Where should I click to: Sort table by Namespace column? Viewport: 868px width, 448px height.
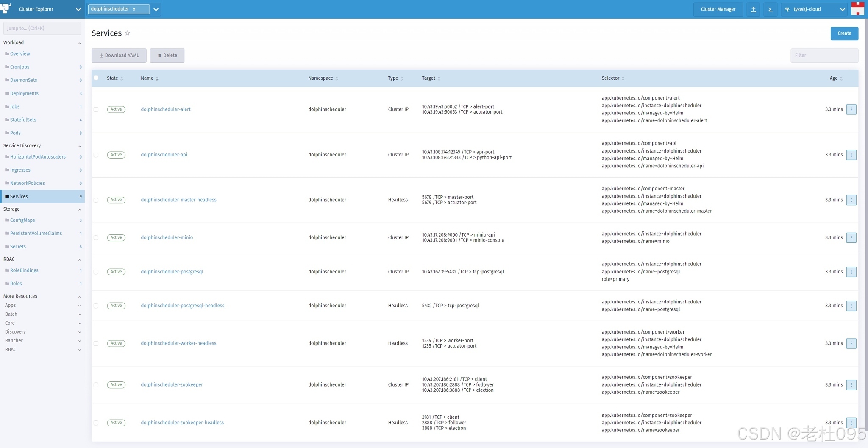pyautogui.click(x=323, y=78)
